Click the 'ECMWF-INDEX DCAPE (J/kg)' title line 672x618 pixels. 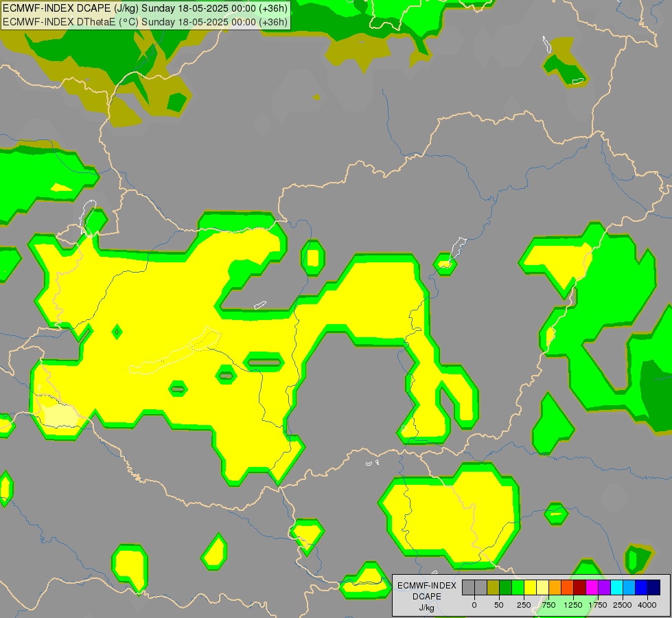coord(146,8)
